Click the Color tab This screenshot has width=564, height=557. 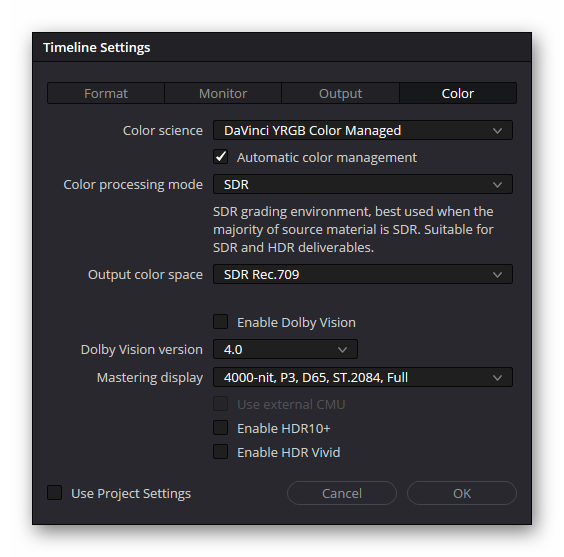(x=458, y=93)
